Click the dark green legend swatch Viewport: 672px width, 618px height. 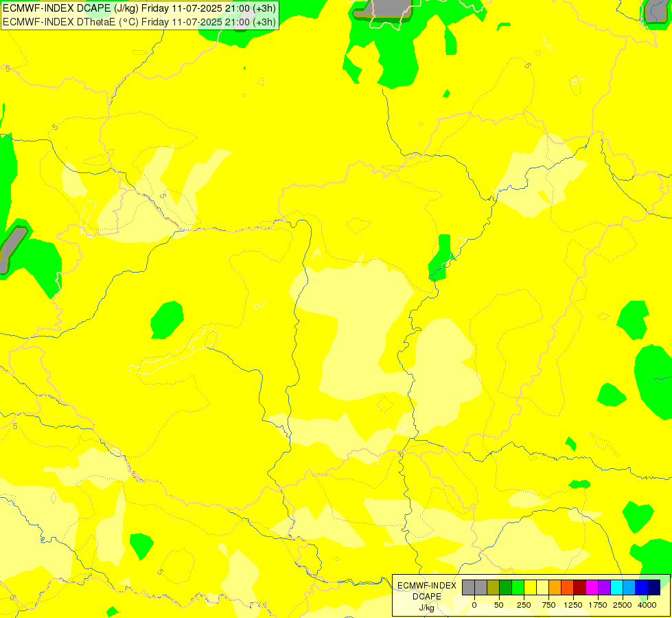click(x=506, y=587)
